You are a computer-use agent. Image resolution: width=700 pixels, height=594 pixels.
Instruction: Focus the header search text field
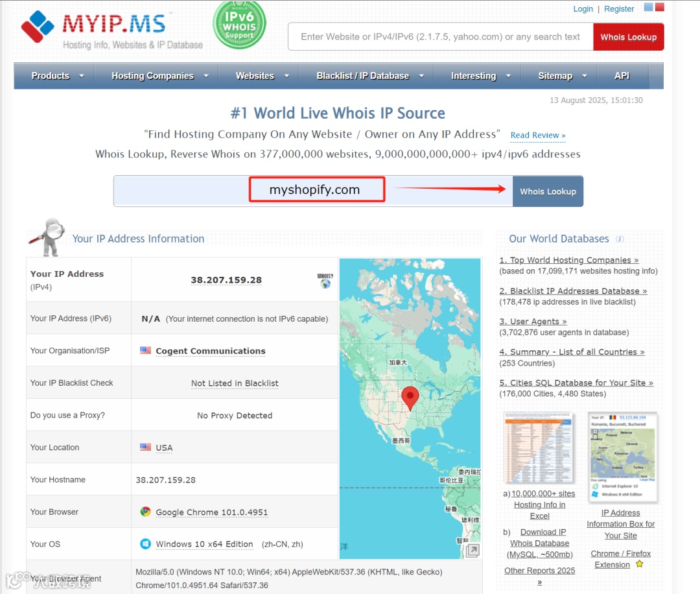(441, 36)
